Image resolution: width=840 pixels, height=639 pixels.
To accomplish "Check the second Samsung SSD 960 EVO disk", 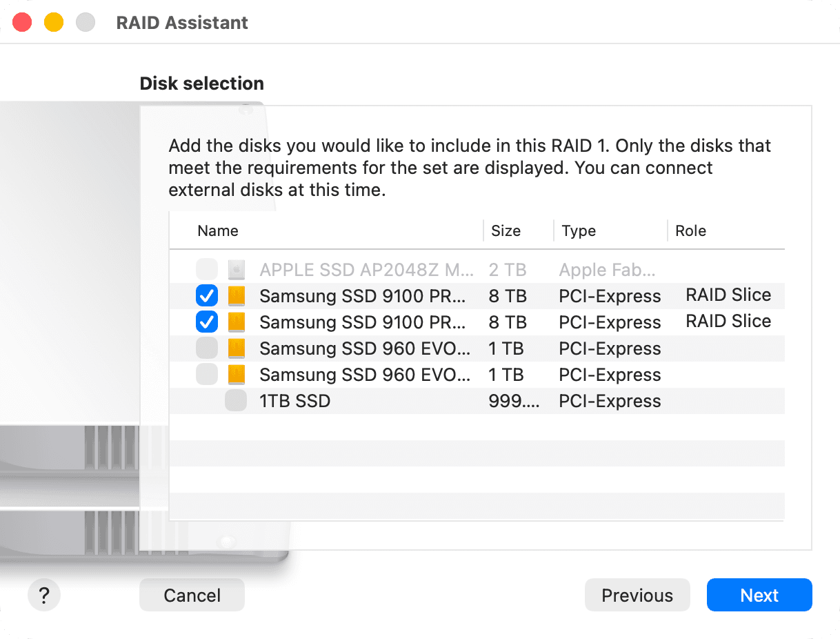I will pyautogui.click(x=207, y=374).
